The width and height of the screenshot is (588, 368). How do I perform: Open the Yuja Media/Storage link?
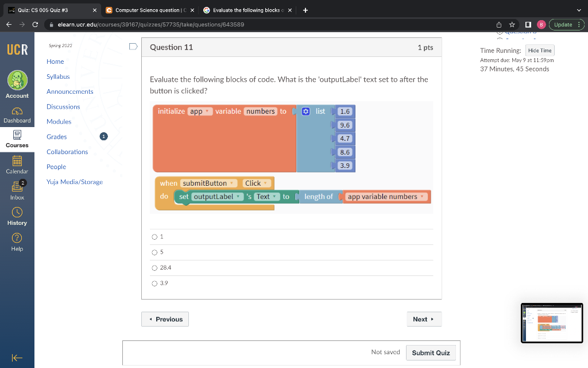coord(75,182)
